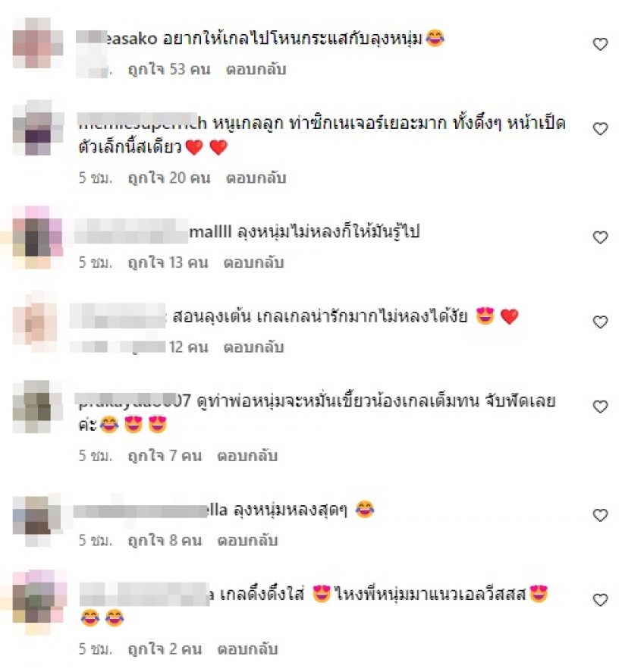Like the 'ella ลุงหนุ่มหลงสุดๆ' comment

(600, 515)
